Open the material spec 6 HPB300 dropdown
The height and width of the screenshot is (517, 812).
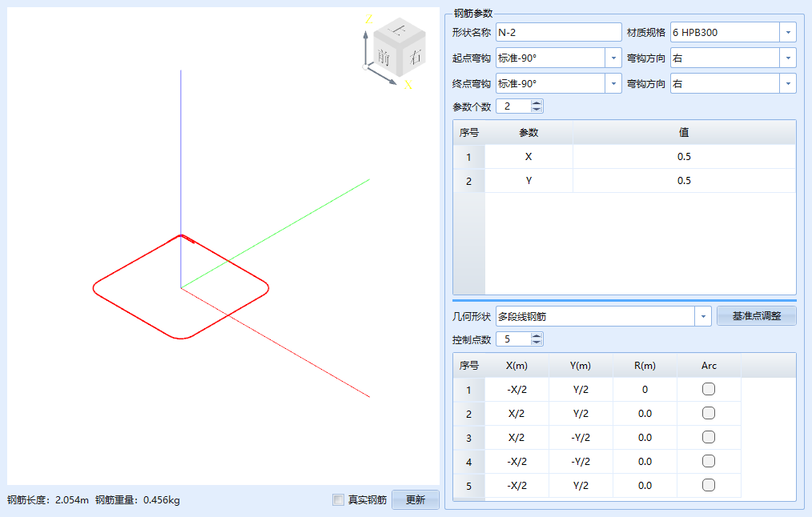pyautogui.click(x=788, y=33)
